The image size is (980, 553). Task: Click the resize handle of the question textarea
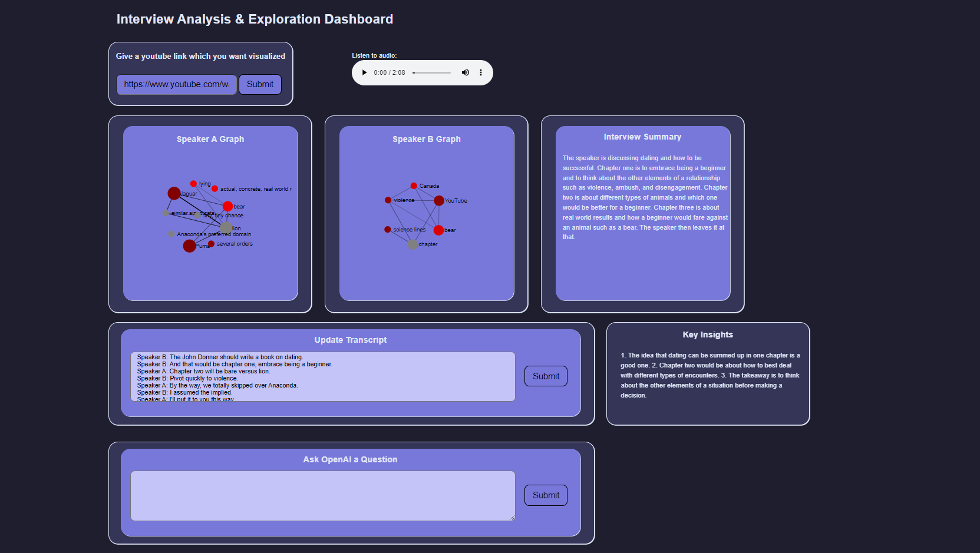coord(512,518)
